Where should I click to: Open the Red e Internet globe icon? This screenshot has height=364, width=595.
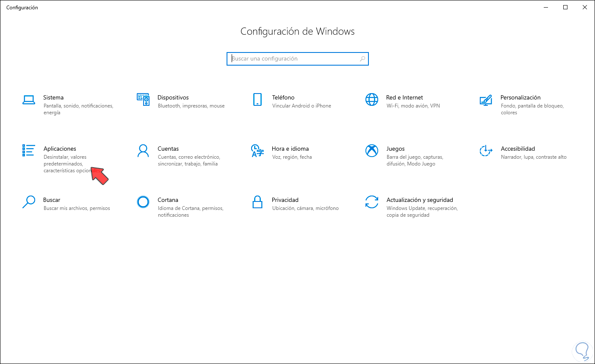pos(372,99)
